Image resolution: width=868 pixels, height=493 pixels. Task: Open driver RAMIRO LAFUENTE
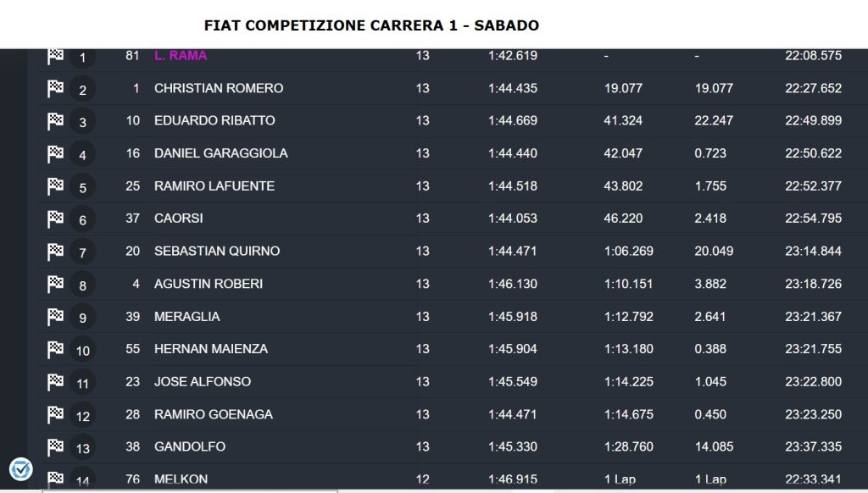tap(214, 186)
